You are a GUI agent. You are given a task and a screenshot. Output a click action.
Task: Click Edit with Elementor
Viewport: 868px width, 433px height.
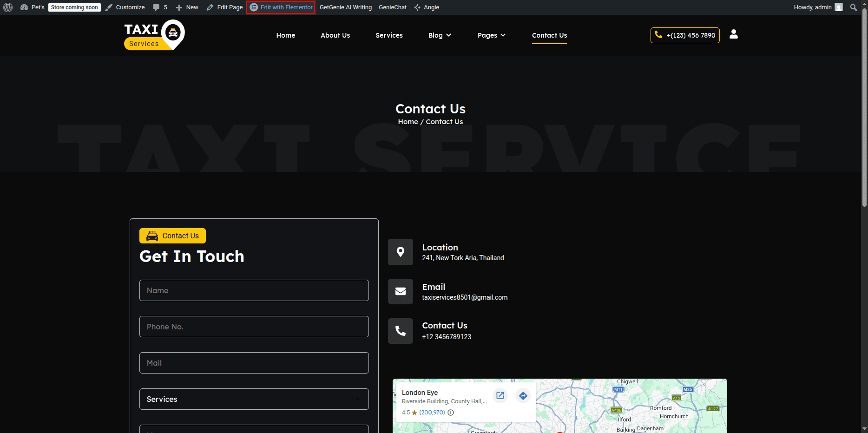(281, 7)
